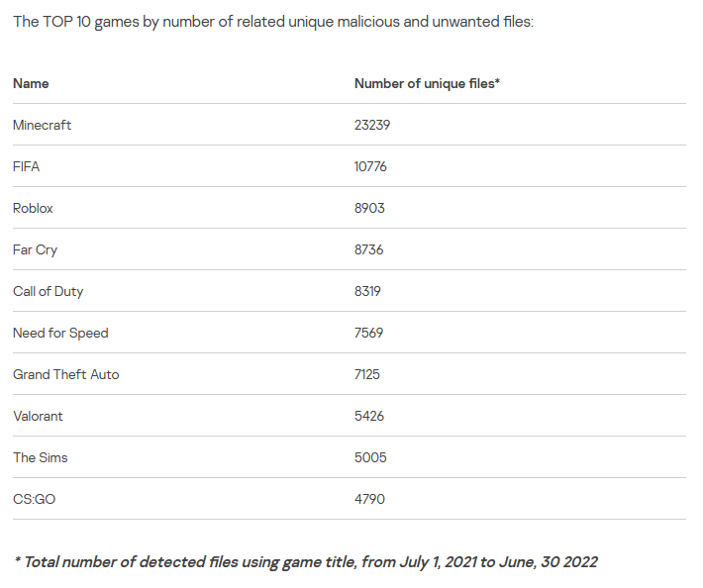
Task: Select the 4790 value for CS:GO
Action: click(369, 500)
